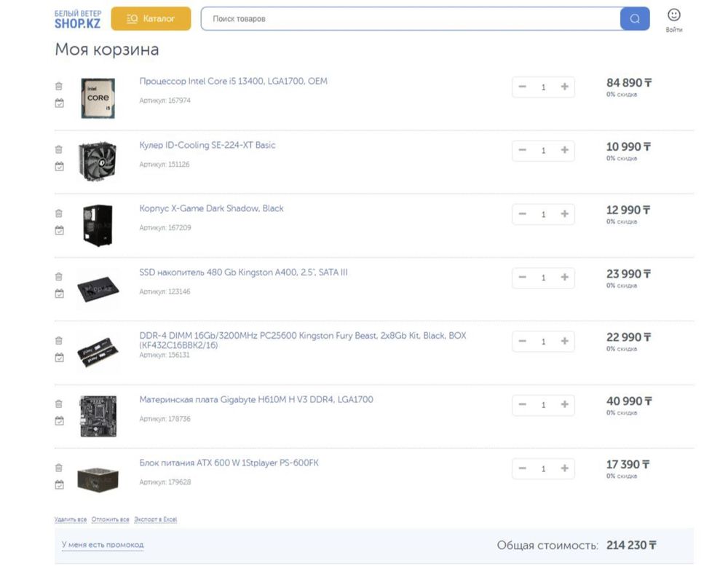Image resolution: width=728 pixels, height=566 pixels.
Task: Postpone X-Game Dark Shadow case calendar icon
Action: 60,230
